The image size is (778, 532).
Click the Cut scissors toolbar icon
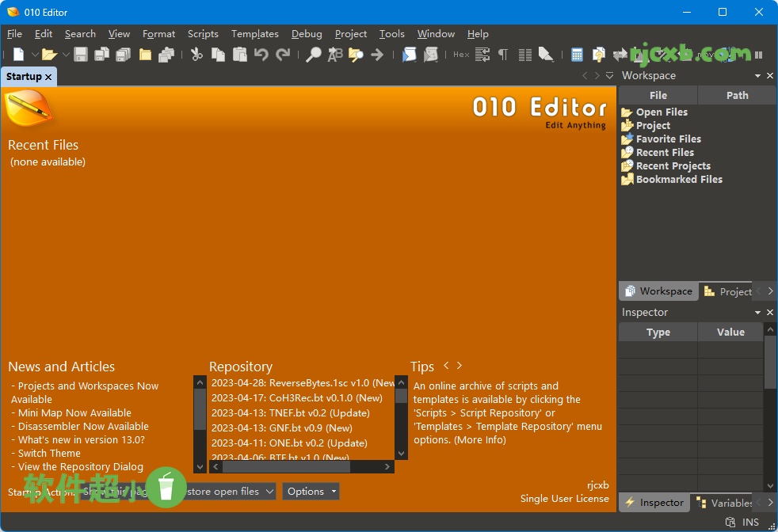196,54
